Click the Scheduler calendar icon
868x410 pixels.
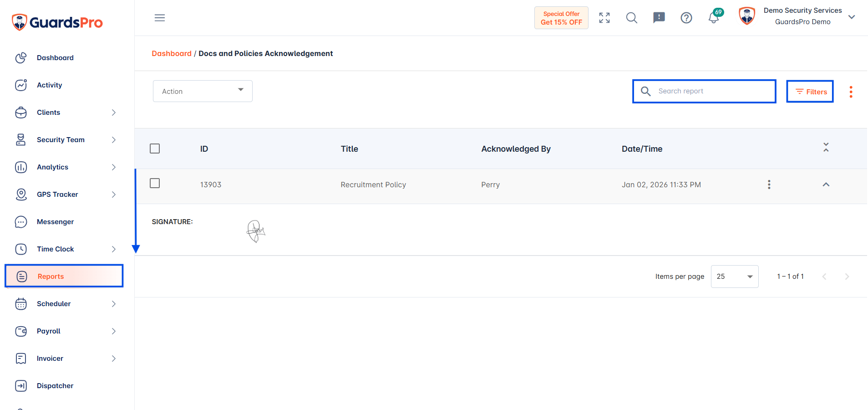(21, 304)
